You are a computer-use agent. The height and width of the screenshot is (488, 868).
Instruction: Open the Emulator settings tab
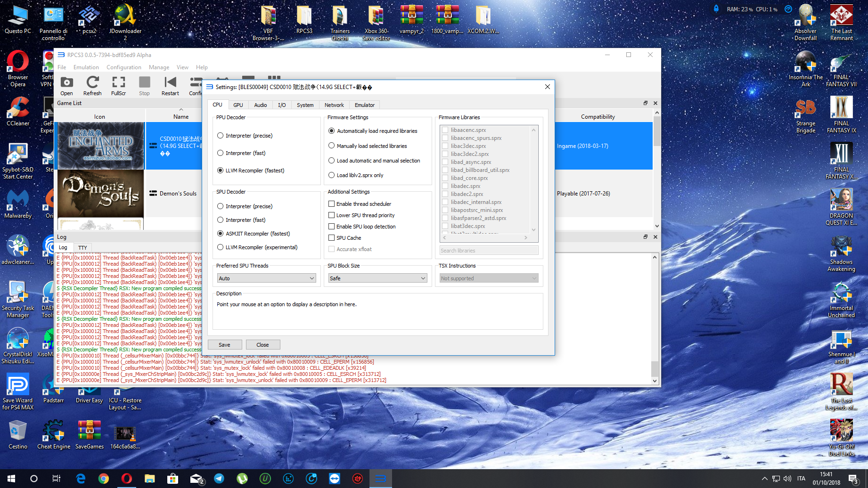click(x=365, y=105)
